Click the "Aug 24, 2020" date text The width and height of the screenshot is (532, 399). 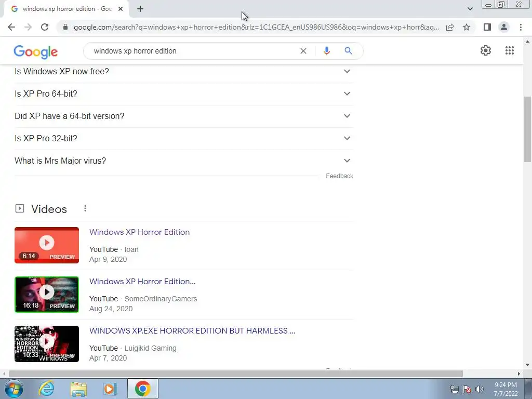tap(111, 309)
